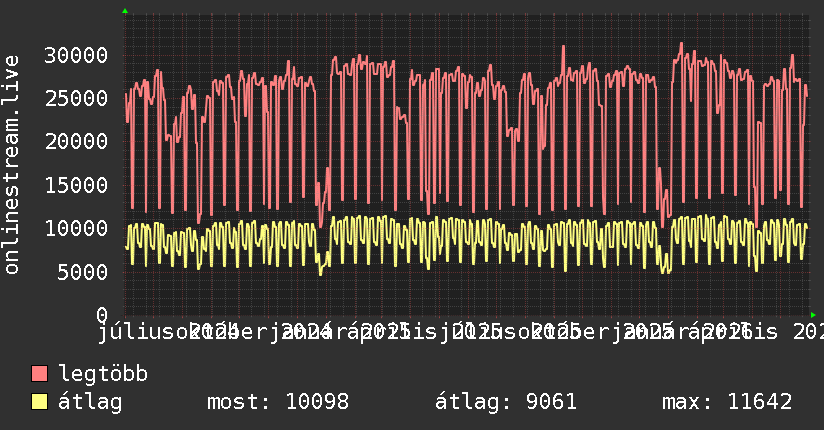The height and width of the screenshot is (430, 824).
Task: Click the 10000 y-axis label
Action: point(76,228)
